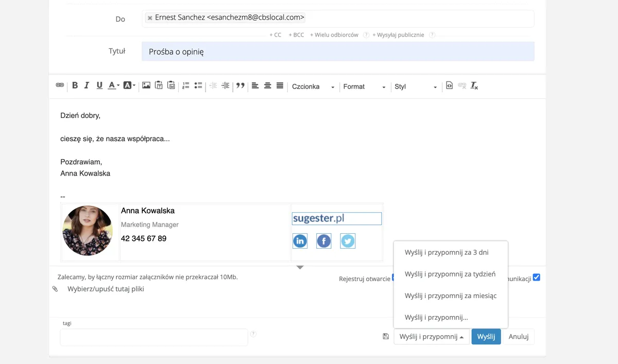Click the tagi input field
The height and width of the screenshot is (364, 618).
pyautogui.click(x=154, y=337)
